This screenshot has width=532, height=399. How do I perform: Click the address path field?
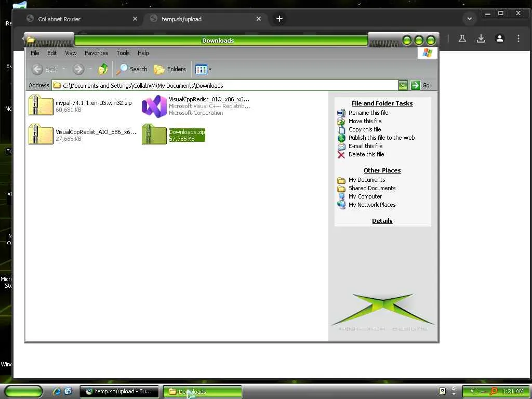pyautogui.click(x=225, y=85)
